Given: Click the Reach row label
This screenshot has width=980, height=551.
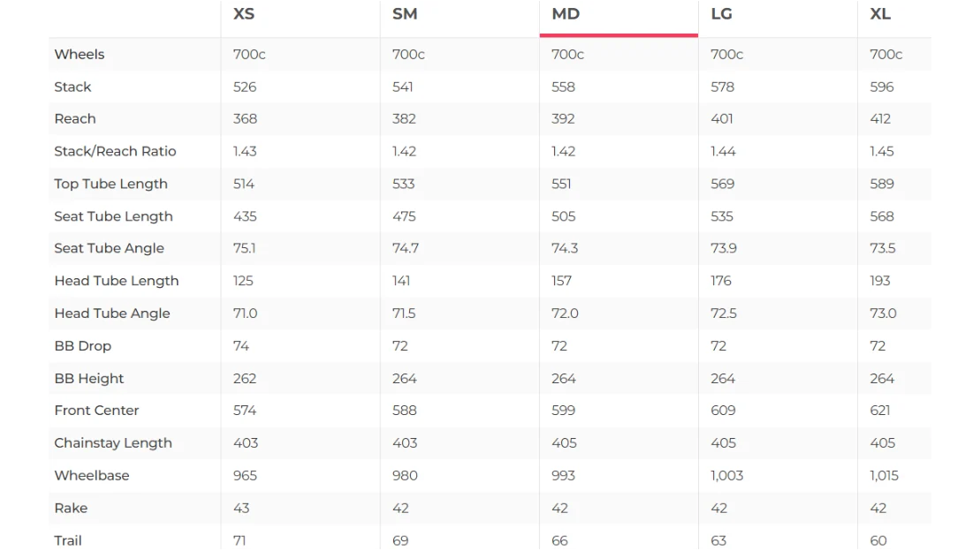Looking at the screenshot, I should coord(75,118).
